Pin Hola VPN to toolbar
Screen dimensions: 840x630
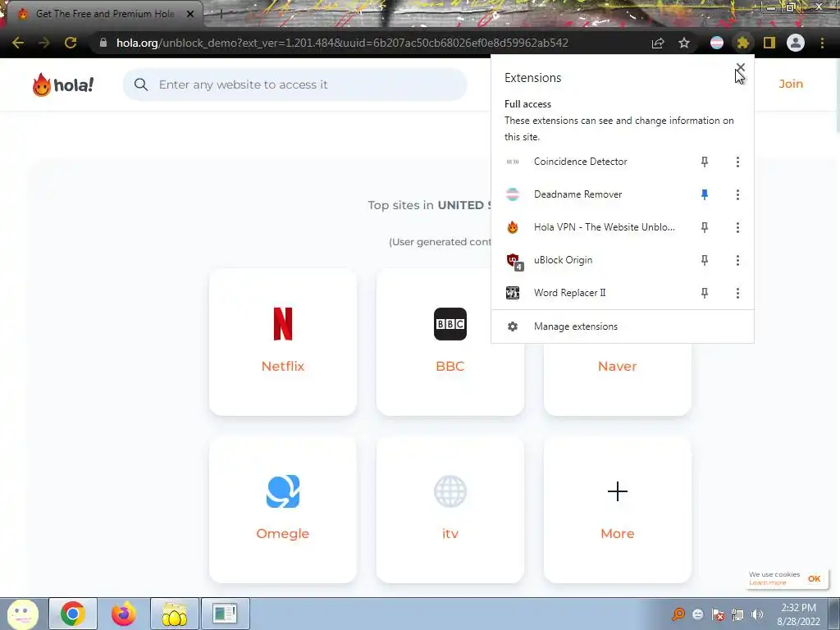coord(705,227)
